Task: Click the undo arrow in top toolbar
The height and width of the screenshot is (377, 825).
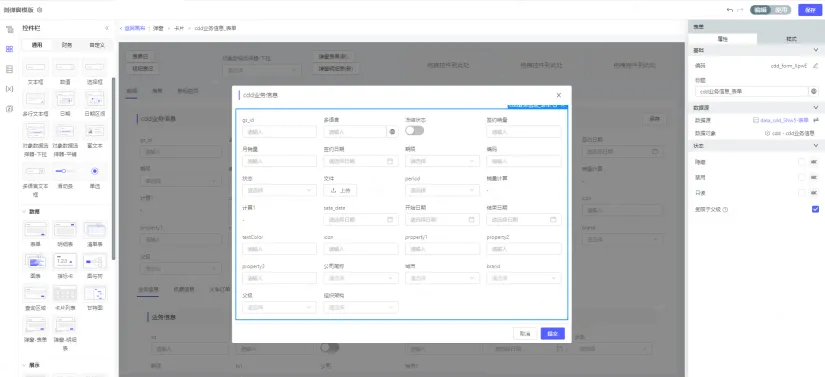Action: click(x=729, y=10)
